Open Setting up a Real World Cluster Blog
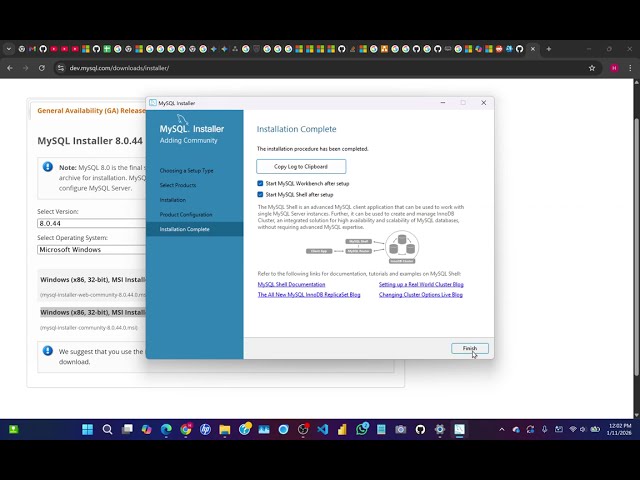Viewport: 640px width, 480px height. click(421, 284)
